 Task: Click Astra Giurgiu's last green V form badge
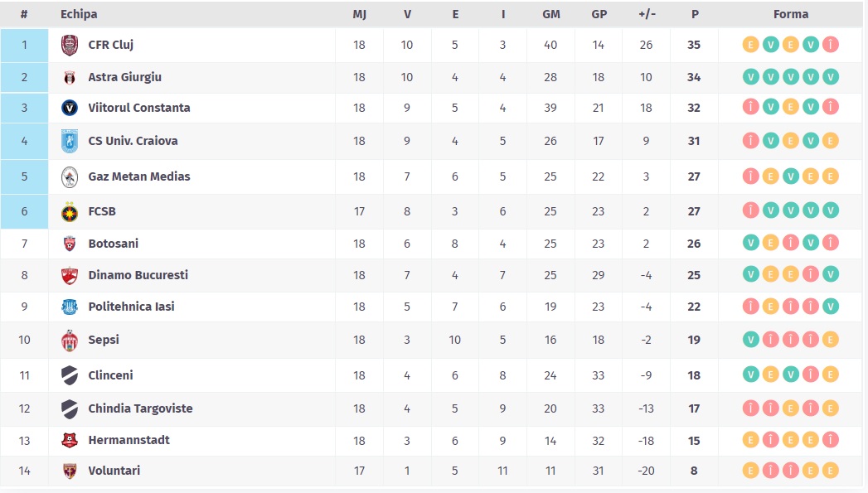coord(831,77)
